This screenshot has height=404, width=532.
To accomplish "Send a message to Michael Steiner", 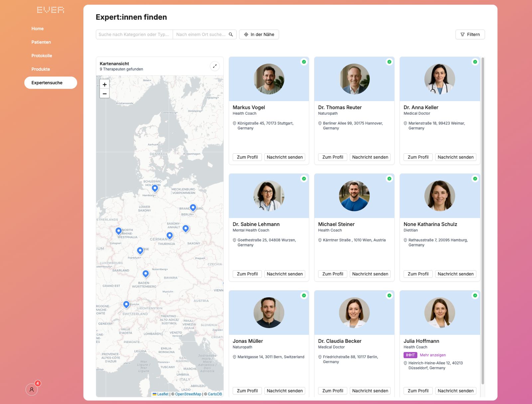I will 370,274.
